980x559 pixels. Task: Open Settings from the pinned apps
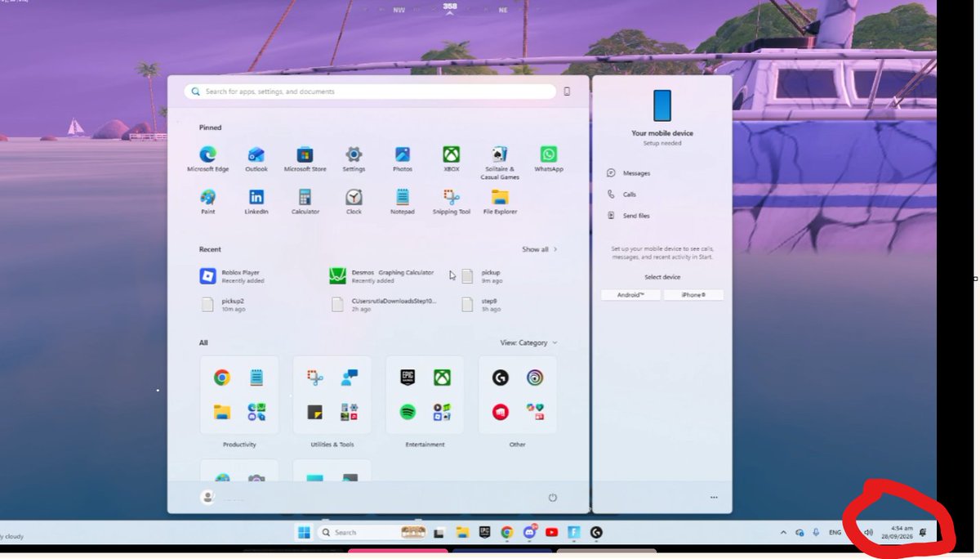coord(354,159)
